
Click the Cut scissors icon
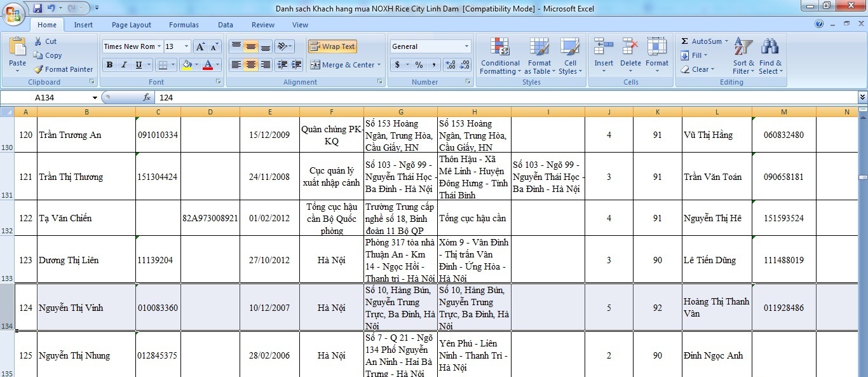coord(39,41)
